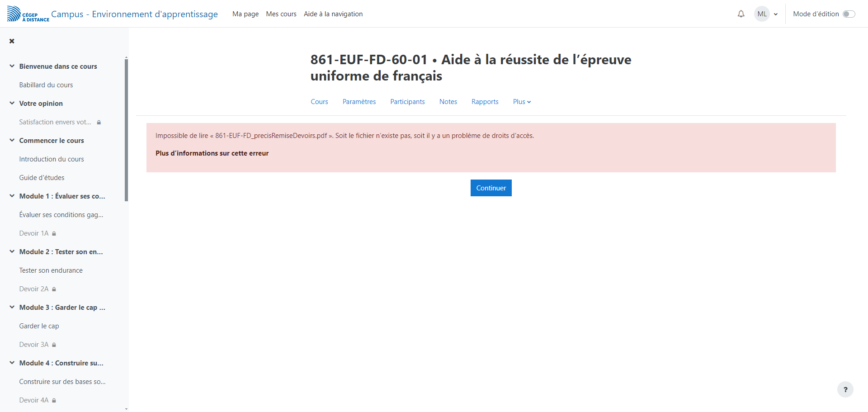
Task: Collapse the Bienvenue dans ce cours section
Action: pyautogui.click(x=12, y=66)
